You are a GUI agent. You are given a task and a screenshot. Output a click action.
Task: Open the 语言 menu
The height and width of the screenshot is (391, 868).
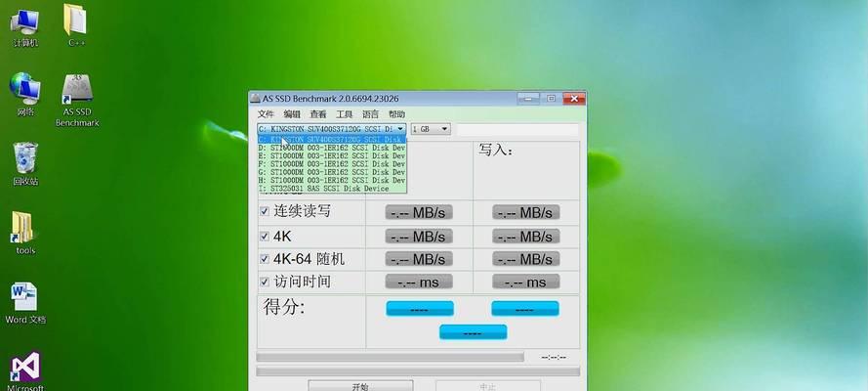click(370, 114)
